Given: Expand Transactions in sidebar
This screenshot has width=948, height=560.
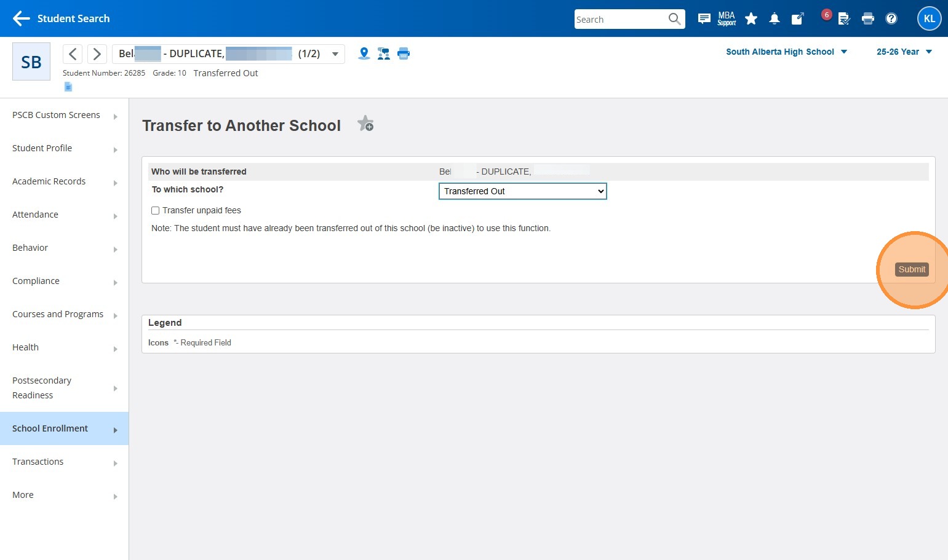Looking at the screenshot, I should pyautogui.click(x=65, y=462).
